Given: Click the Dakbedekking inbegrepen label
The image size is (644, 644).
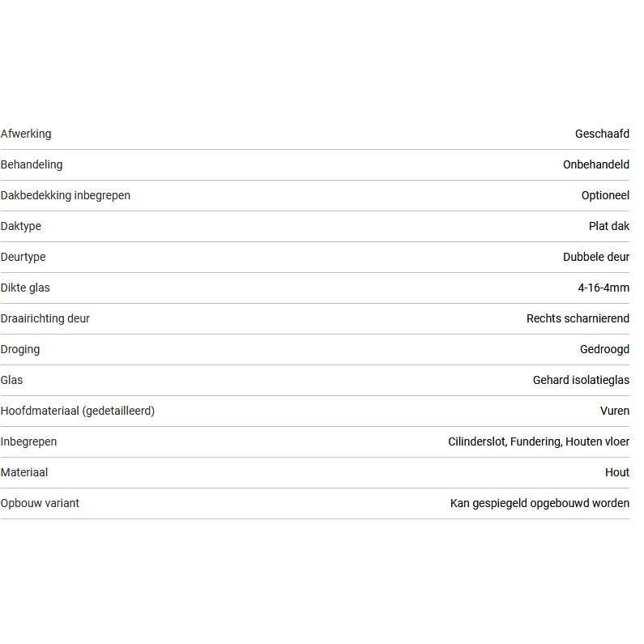Looking at the screenshot, I should [x=66, y=195].
